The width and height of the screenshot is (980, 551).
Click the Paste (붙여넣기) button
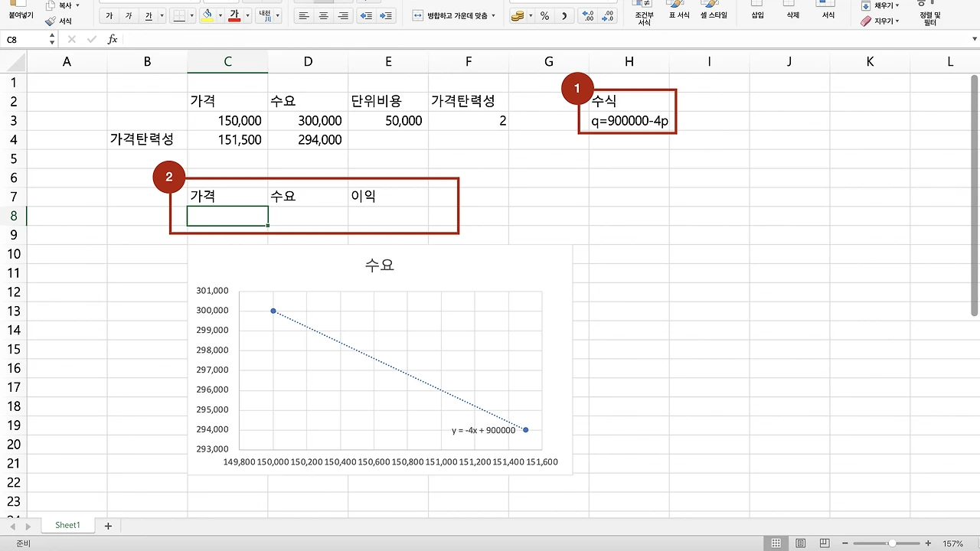21,9
